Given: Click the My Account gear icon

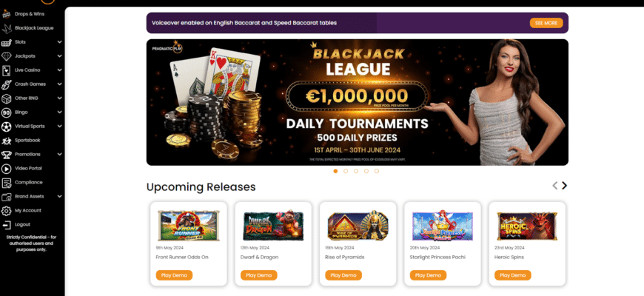Looking at the screenshot, I should 6,211.
